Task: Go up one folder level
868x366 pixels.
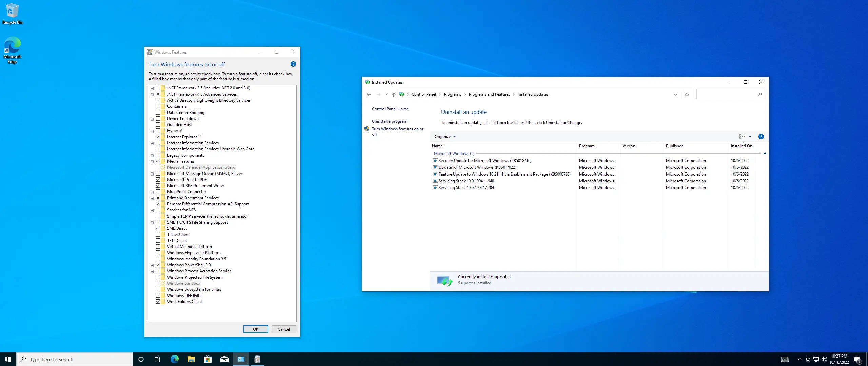Action: [x=393, y=94]
